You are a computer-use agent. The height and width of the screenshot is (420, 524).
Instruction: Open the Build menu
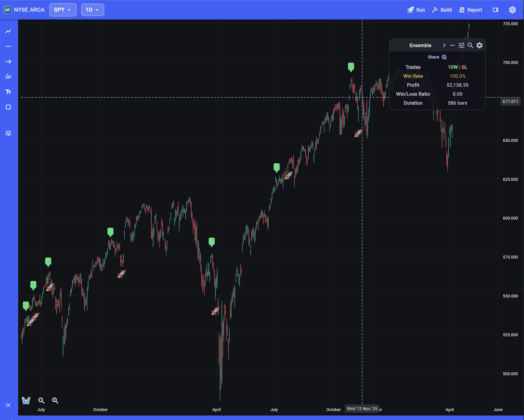click(x=442, y=10)
